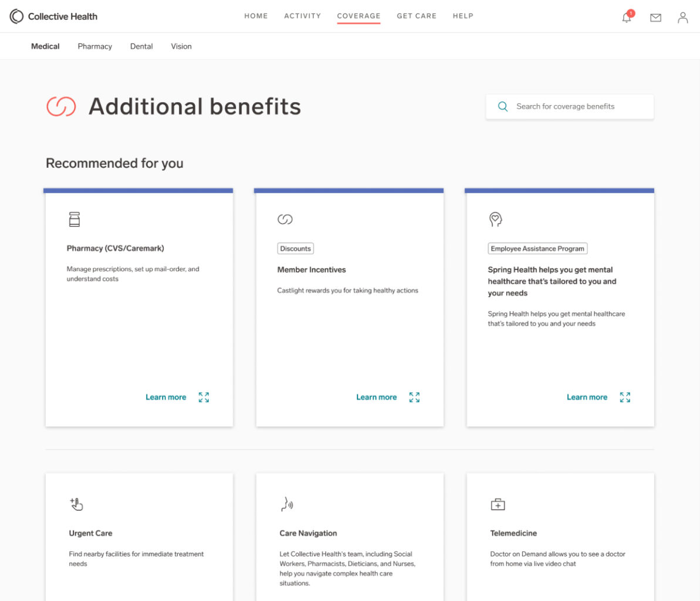Click the Telemedicine medical kit icon
The image size is (700, 601).
(498, 504)
